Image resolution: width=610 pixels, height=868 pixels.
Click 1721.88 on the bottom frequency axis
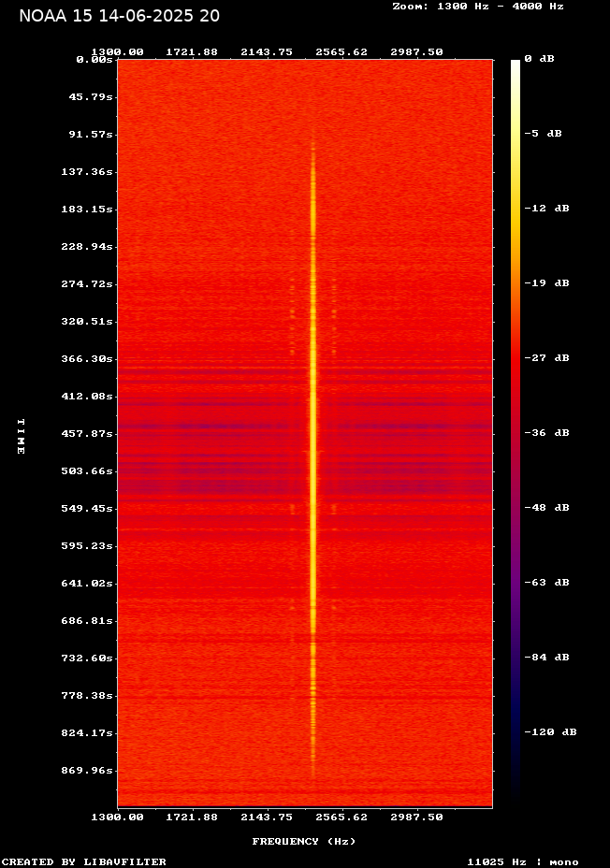coord(192,817)
